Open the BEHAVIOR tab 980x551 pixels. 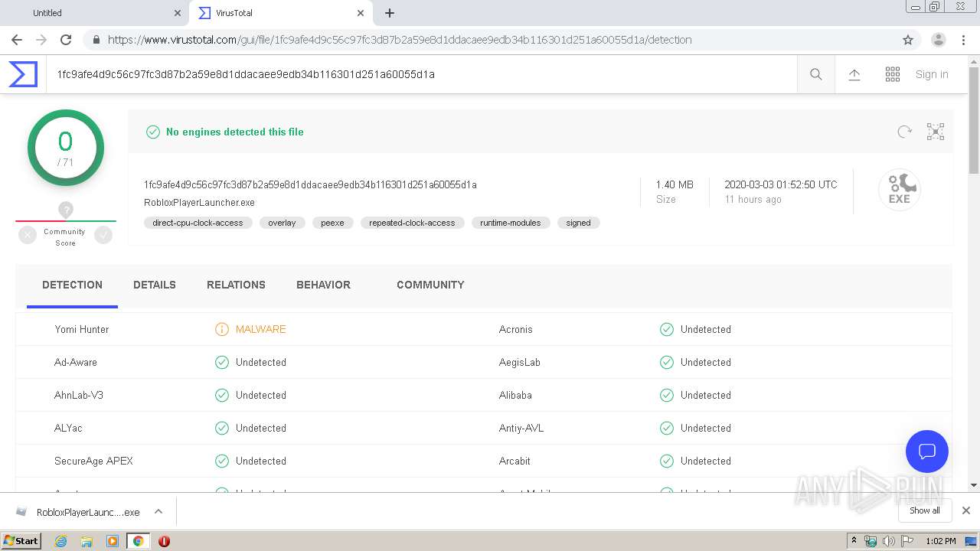(323, 285)
